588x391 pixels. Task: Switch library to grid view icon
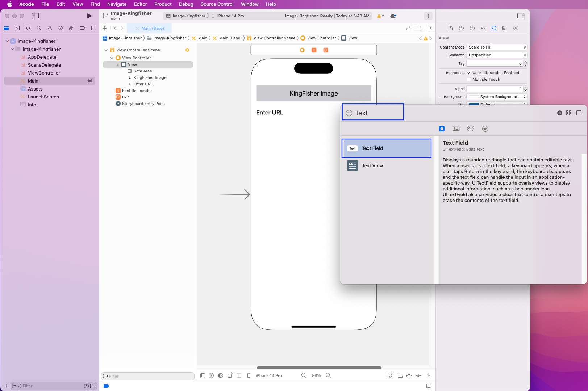point(569,113)
